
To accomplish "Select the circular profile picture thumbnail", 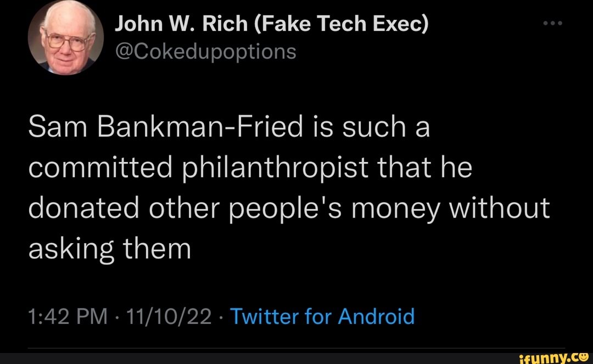I will click(65, 36).
